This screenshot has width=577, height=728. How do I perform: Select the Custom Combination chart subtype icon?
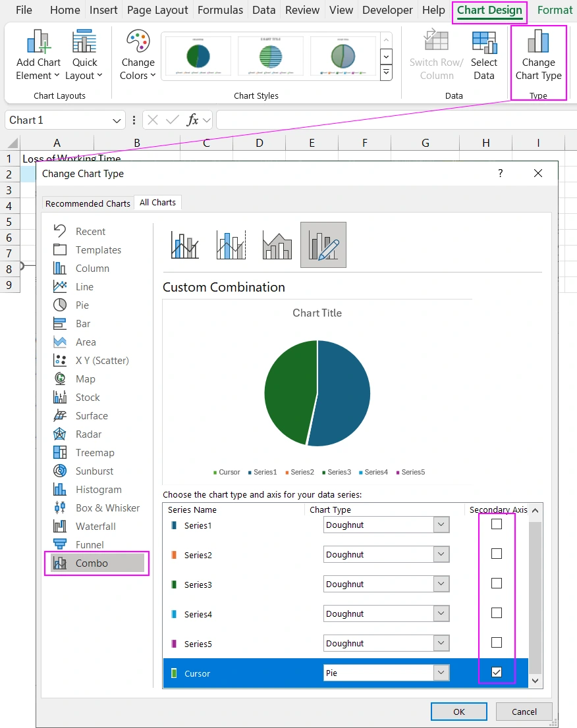[323, 245]
